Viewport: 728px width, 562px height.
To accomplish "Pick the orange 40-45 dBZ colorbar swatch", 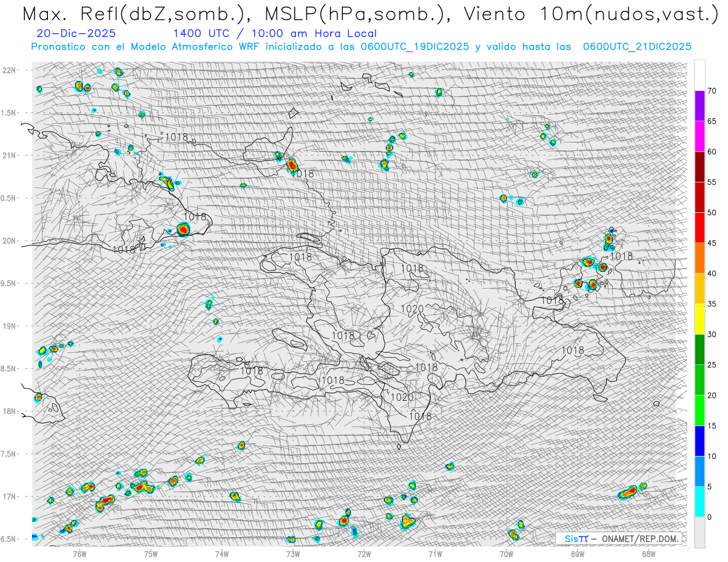I will pyautogui.click(x=699, y=258).
